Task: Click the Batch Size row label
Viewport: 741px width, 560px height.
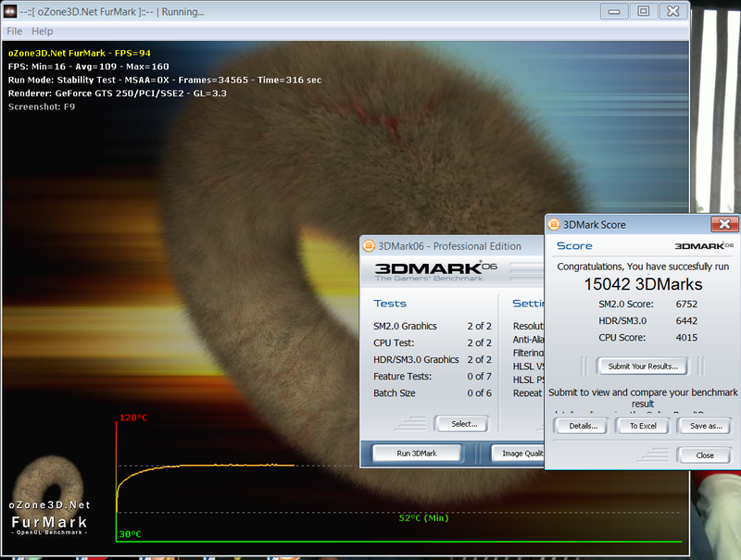Action: click(395, 393)
